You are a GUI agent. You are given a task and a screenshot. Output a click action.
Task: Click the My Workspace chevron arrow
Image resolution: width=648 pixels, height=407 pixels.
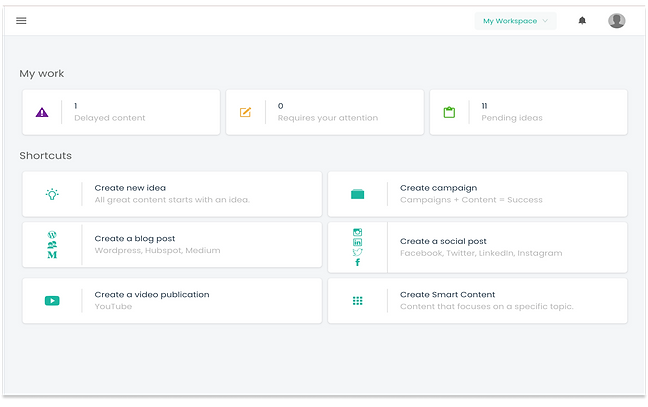(545, 21)
